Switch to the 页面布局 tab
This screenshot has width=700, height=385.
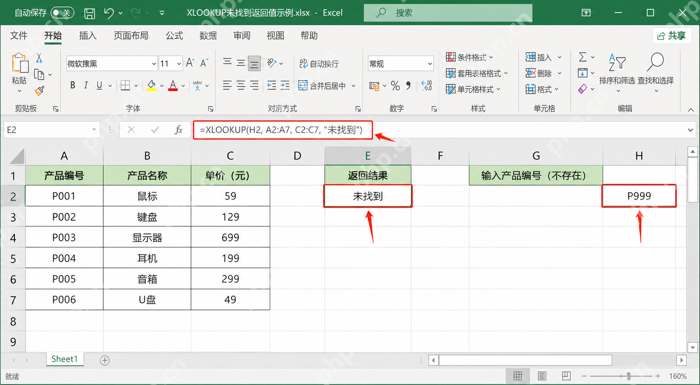(131, 36)
